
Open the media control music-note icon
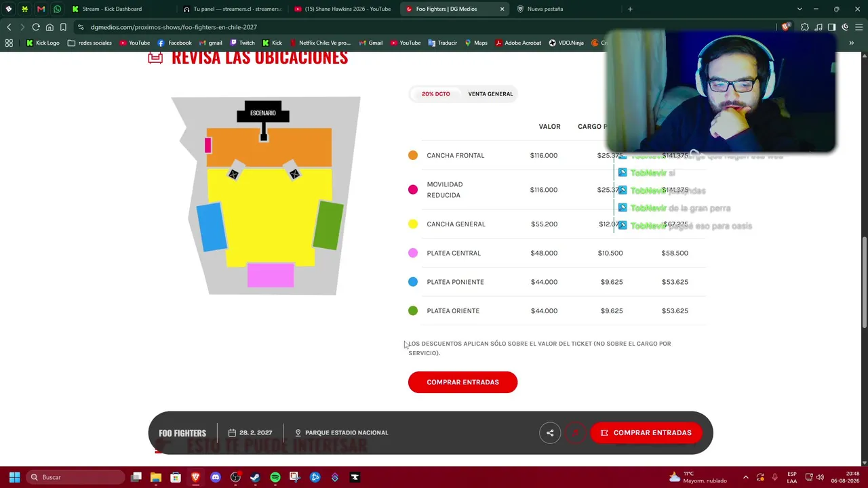[818, 27]
